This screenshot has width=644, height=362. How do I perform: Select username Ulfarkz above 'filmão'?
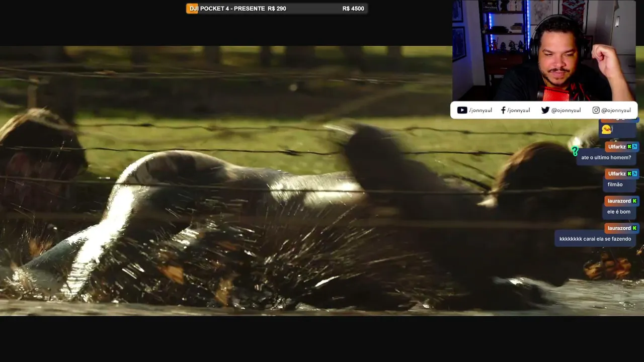(617, 174)
